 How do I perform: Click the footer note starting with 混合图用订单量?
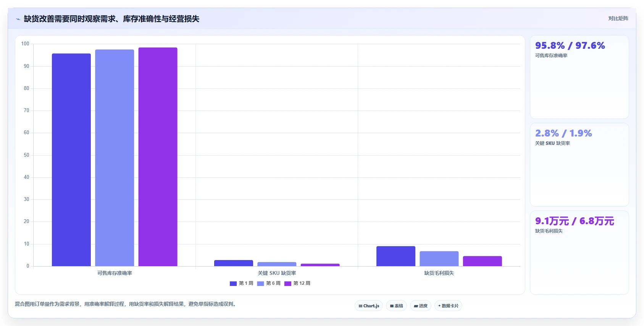tap(126, 304)
